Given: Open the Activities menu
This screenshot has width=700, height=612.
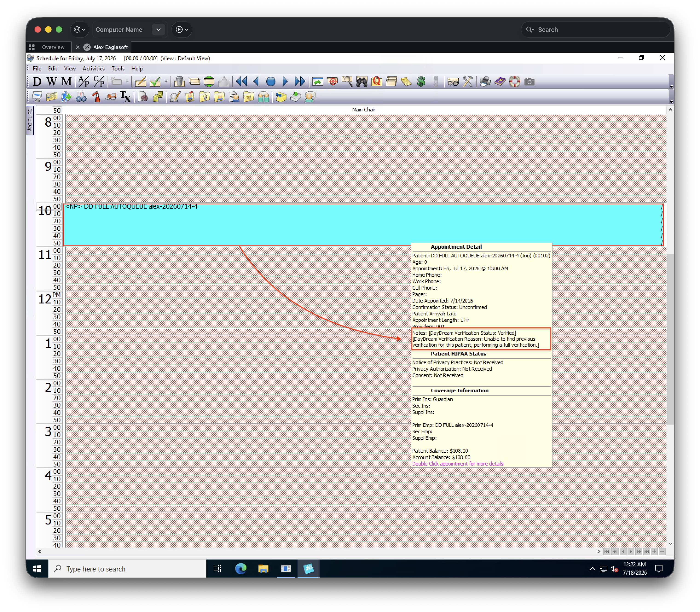Looking at the screenshot, I should click(93, 69).
